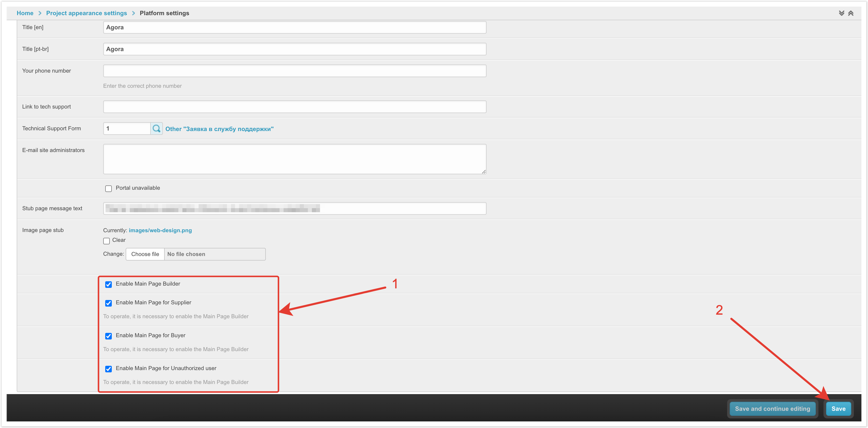The height and width of the screenshot is (428, 868).
Task: Disable the Enable Main Page Builder checkbox
Action: [108, 284]
